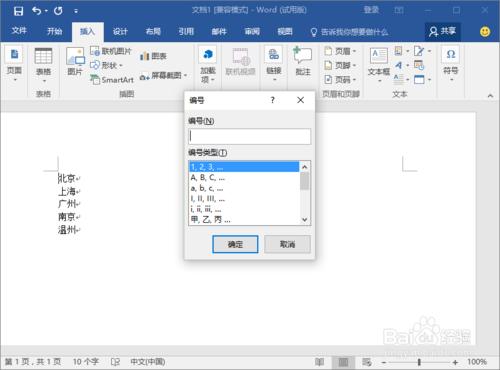
Task: Insert 联机图片 online pictures
Action: [x=112, y=51]
